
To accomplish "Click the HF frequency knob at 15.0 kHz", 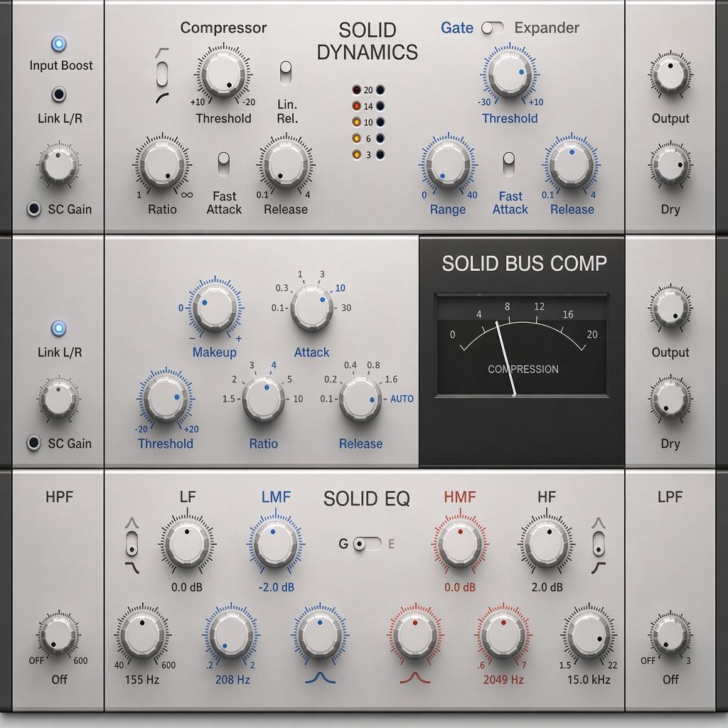I will pyautogui.click(x=589, y=635).
